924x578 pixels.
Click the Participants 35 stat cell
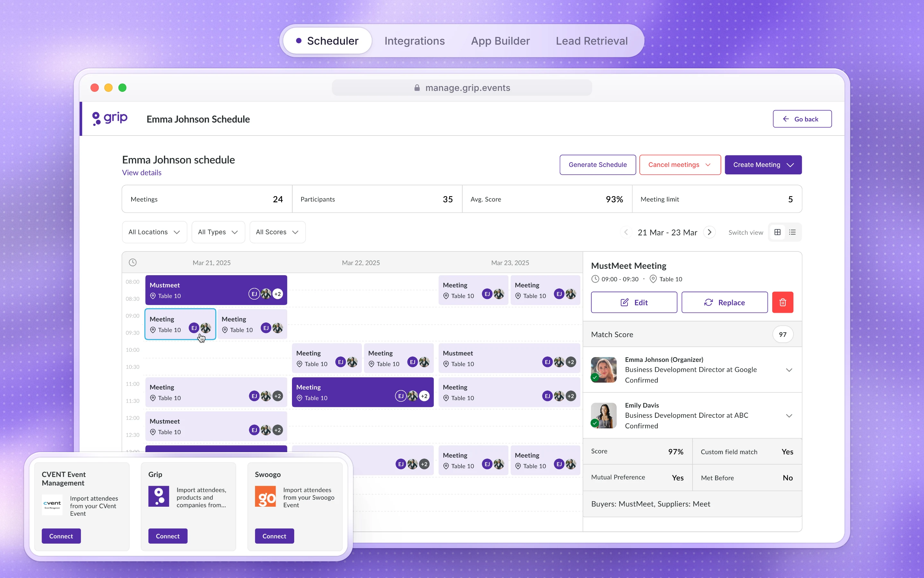pyautogui.click(x=377, y=199)
